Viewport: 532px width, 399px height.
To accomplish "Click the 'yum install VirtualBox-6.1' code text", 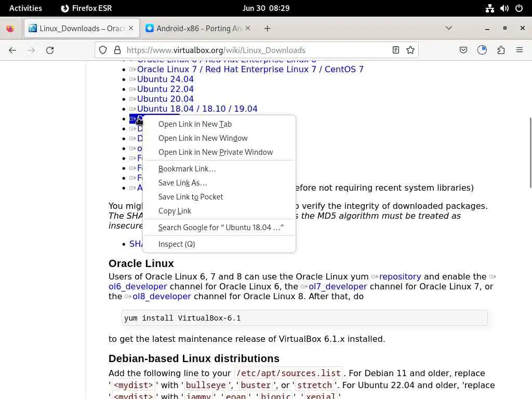I will [182, 318].
